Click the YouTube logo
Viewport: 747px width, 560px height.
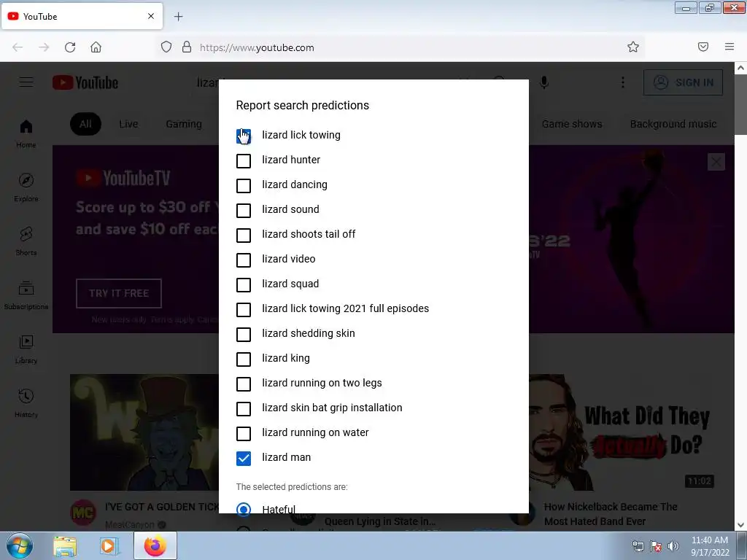[85, 82]
